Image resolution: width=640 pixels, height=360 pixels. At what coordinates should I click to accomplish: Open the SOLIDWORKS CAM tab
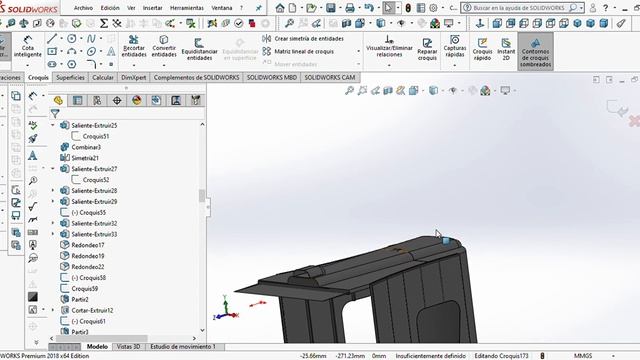pos(330,77)
